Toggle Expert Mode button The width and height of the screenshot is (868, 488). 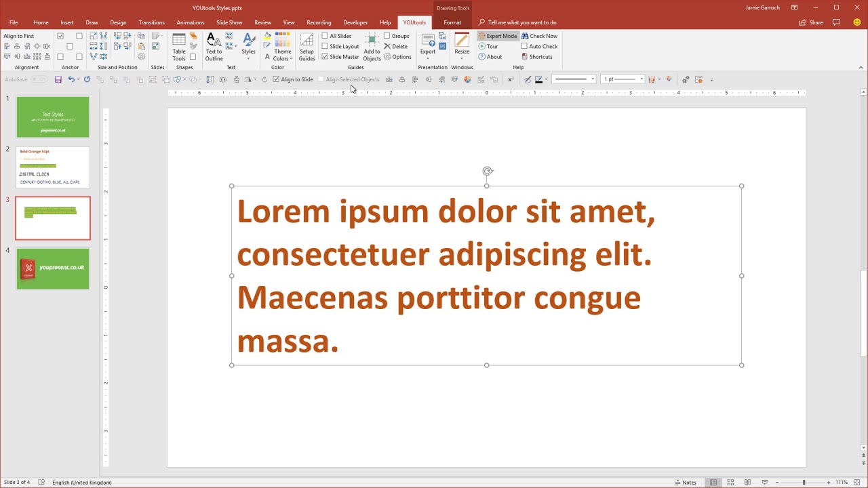497,36
